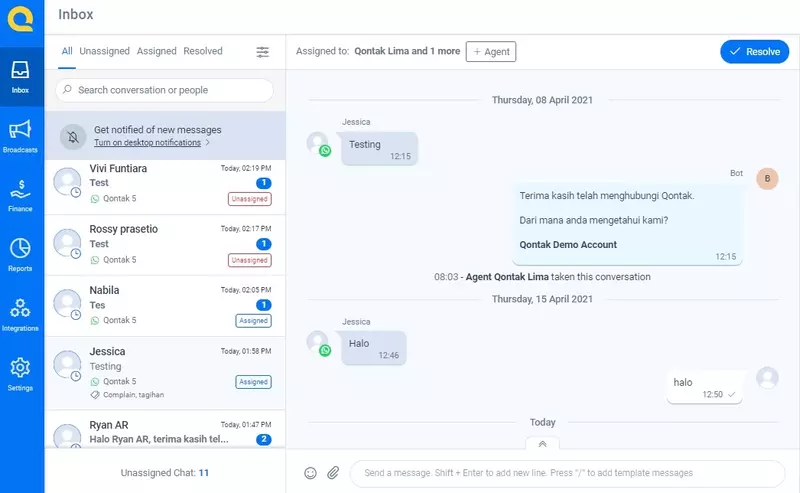
Task: Switch to the Unassigned tab
Action: tap(104, 51)
